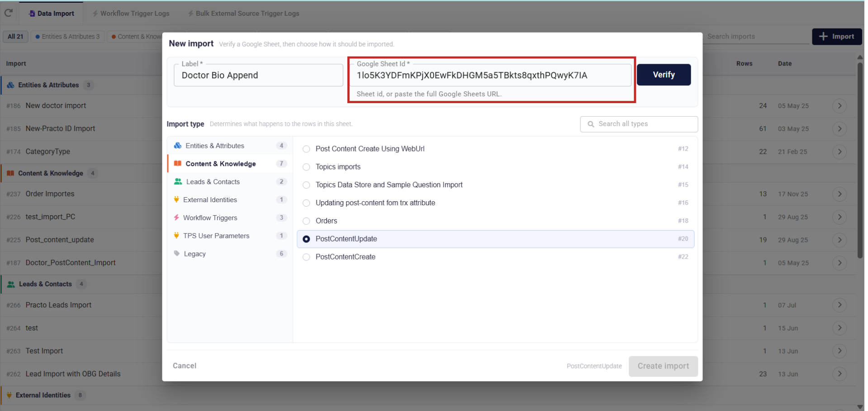The image size is (868, 411).
Task: Switch to the Workflow Trigger Logs tab
Action: (x=131, y=14)
